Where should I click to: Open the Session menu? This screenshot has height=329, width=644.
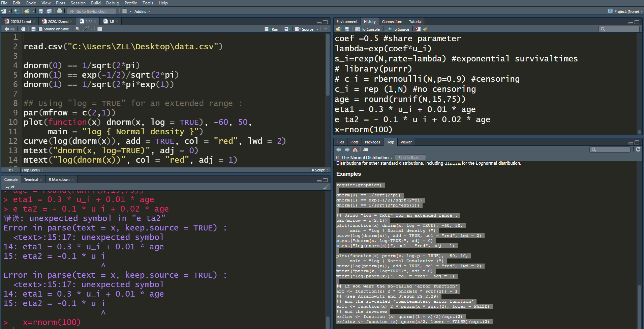point(78,3)
